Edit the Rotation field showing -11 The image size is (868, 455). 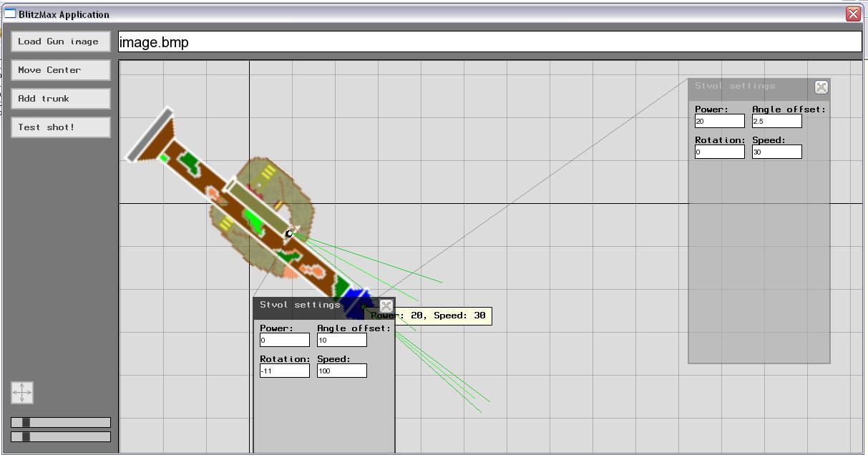point(284,371)
